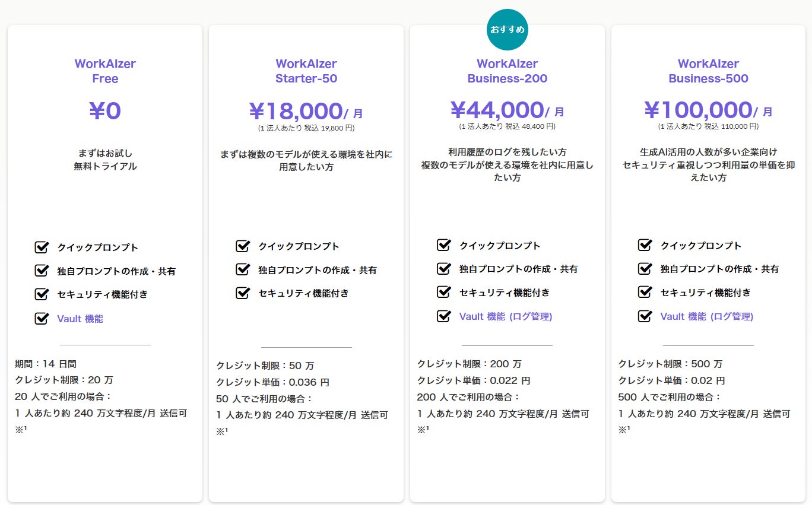
Task: Open the Vault 機能 link in Free plan
Action: [80, 319]
